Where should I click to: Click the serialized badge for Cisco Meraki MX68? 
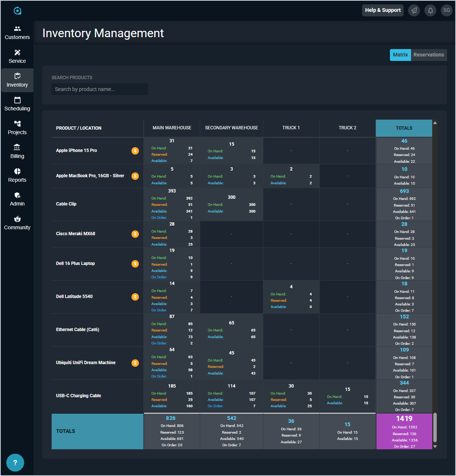(135, 234)
